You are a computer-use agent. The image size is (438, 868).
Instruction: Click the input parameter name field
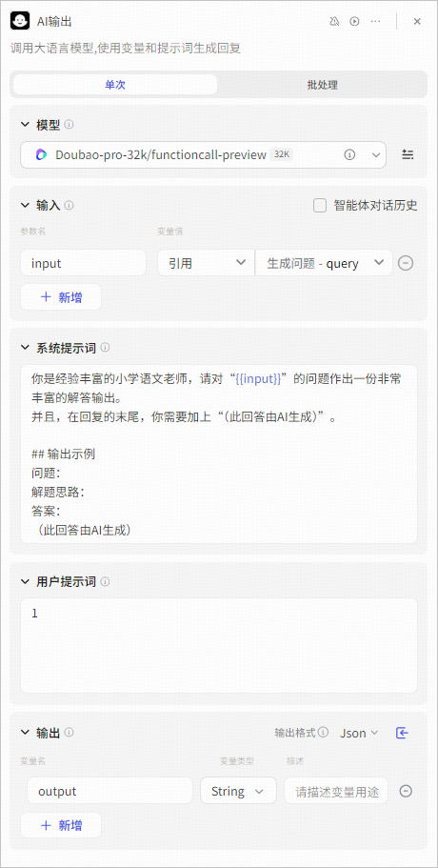[x=84, y=263]
